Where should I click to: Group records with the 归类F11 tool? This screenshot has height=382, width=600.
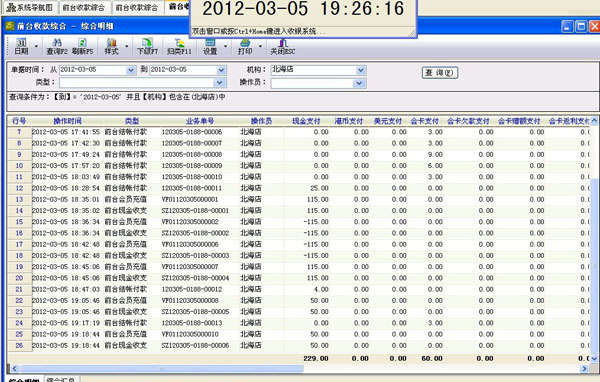click(179, 46)
